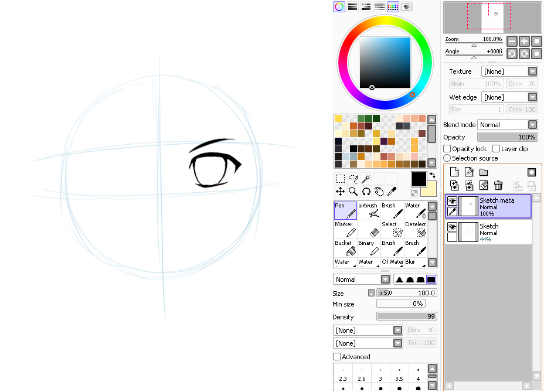This screenshot has width=544, height=392.
Task: Choose the eraser tool
Action: click(x=369, y=229)
